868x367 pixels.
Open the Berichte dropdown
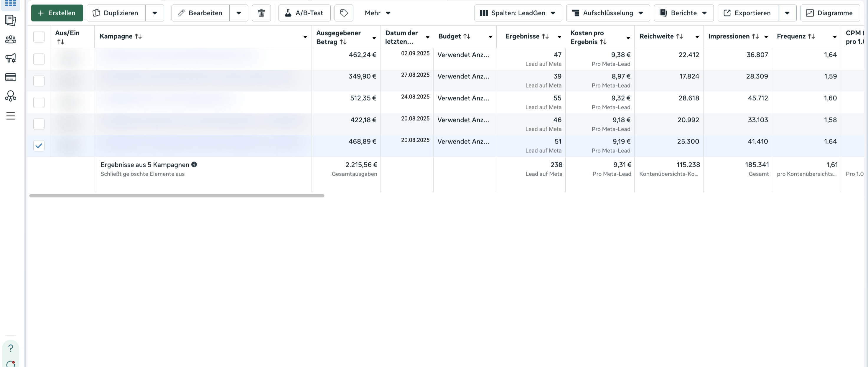tap(683, 13)
